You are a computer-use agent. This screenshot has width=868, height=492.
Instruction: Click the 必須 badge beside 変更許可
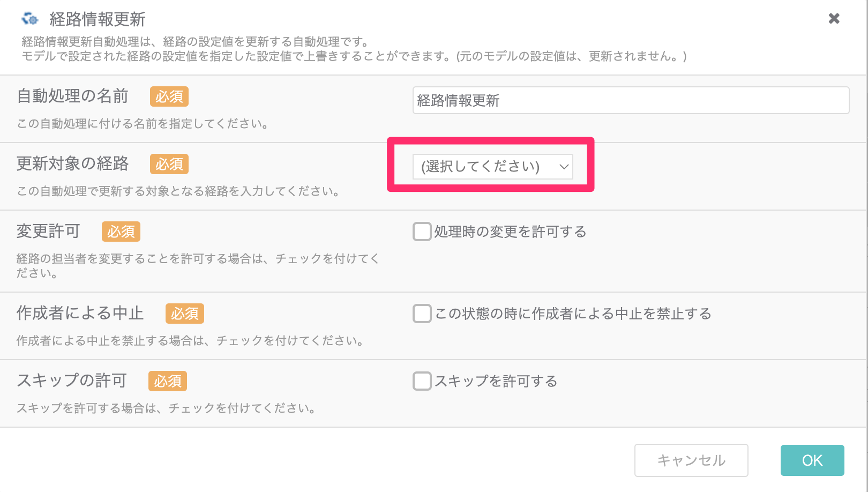pyautogui.click(x=121, y=232)
